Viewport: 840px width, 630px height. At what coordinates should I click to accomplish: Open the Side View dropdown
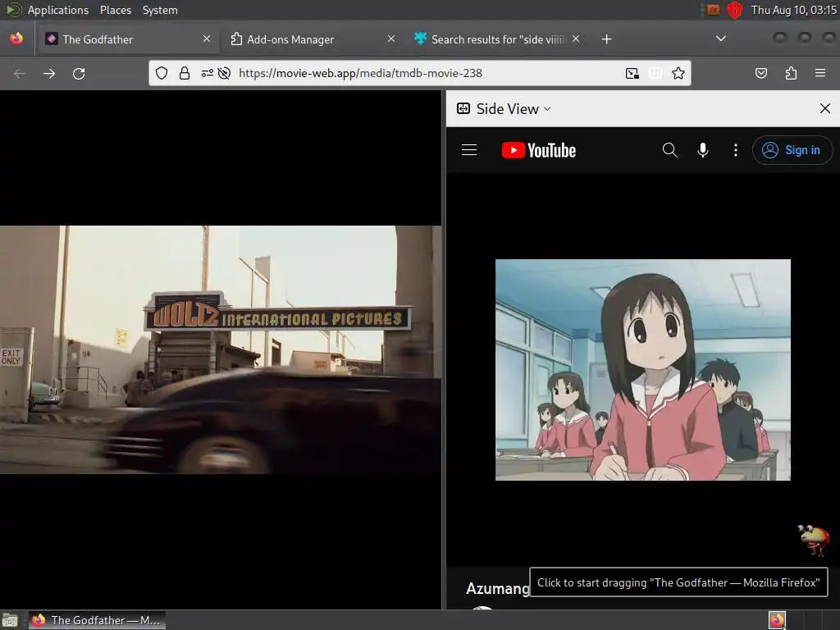click(x=504, y=109)
